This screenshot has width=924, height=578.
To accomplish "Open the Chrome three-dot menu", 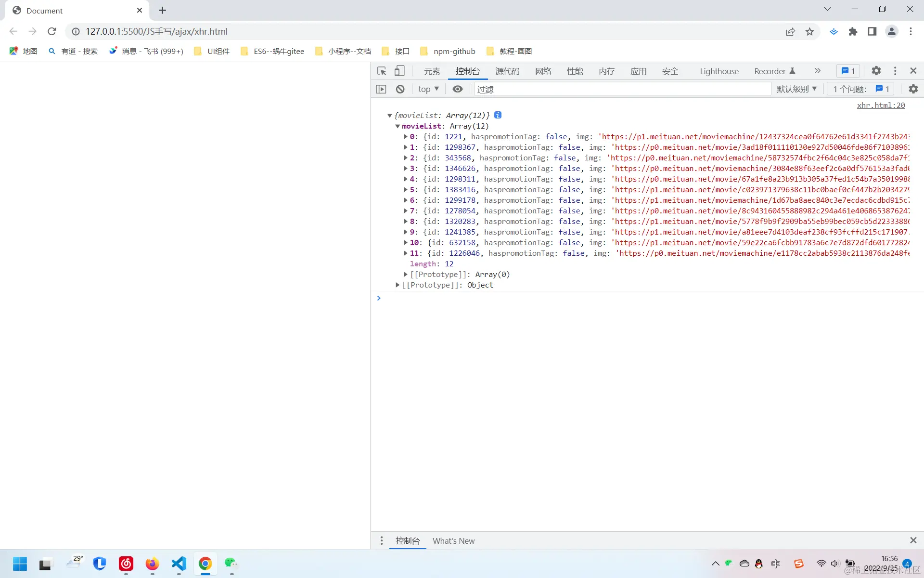I will [x=911, y=31].
